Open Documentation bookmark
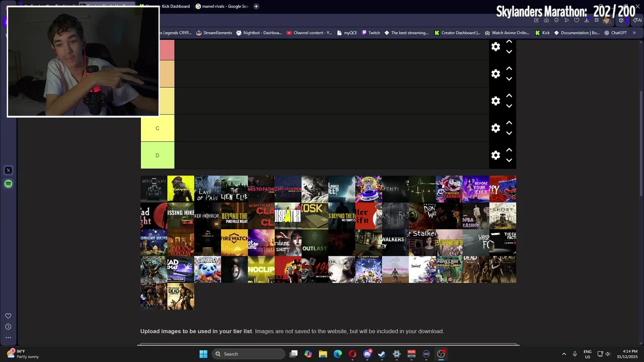This screenshot has width=644, height=362. pyautogui.click(x=577, y=33)
